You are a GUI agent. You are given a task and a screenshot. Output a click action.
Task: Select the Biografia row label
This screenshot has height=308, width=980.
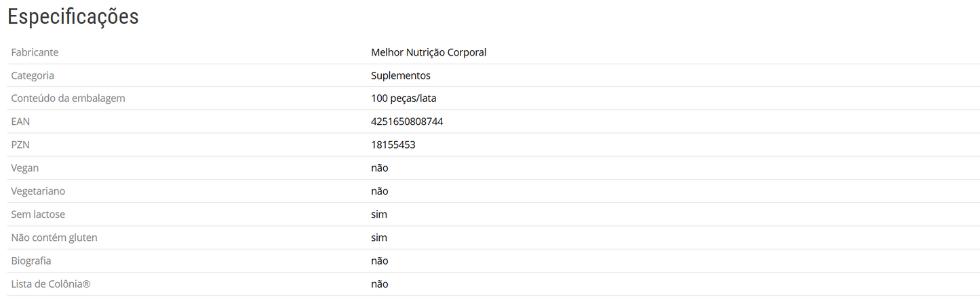(x=31, y=261)
